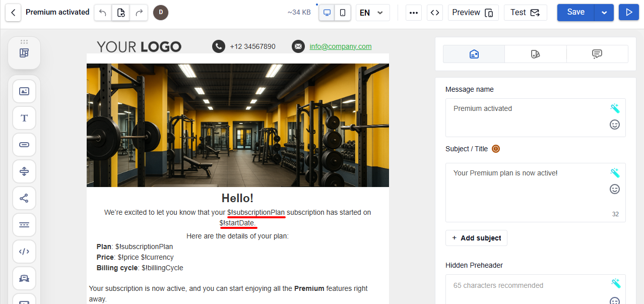This screenshot has width=644, height=304.
Task: Select the gym banner image
Action: pos(238,125)
